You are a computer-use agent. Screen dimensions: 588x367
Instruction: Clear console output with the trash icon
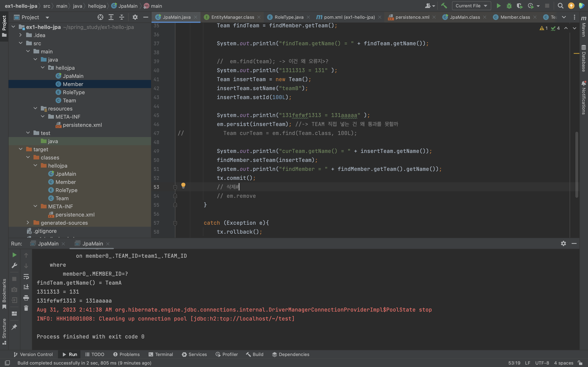tap(26, 308)
